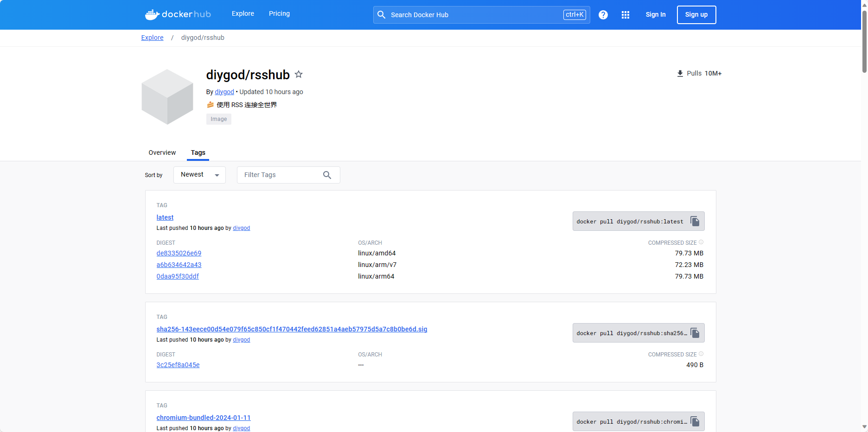This screenshot has width=868, height=432.
Task: Copy the docker pull sha256 tag command
Action: 695,333
